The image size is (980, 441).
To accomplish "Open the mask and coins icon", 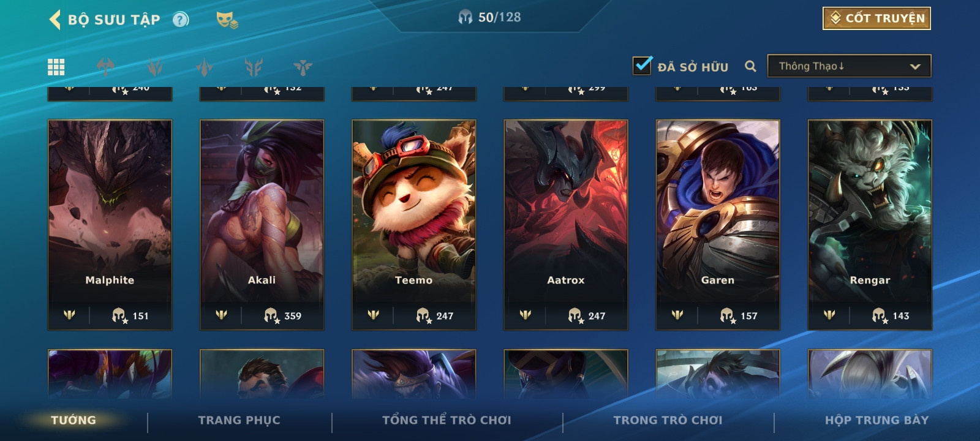I will click(227, 20).
